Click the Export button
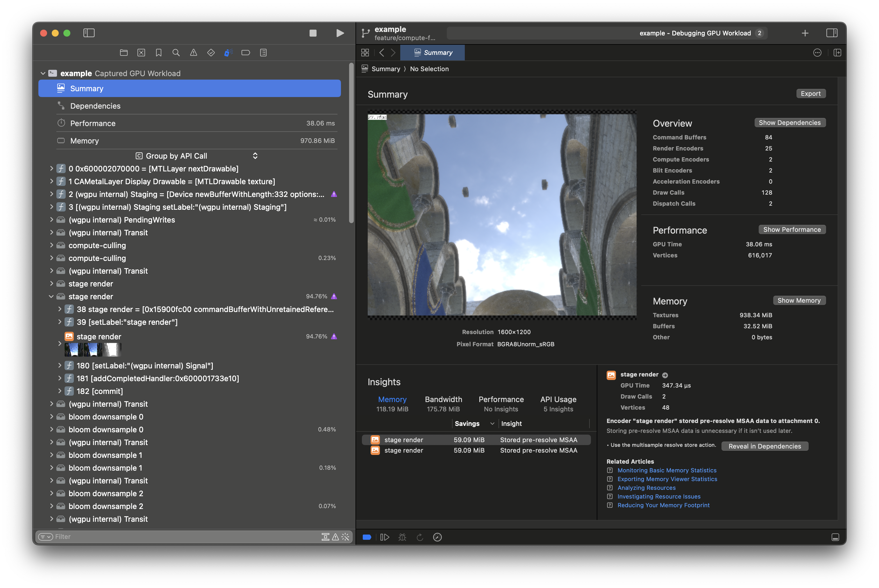879x588 pixels. (811, 94)
